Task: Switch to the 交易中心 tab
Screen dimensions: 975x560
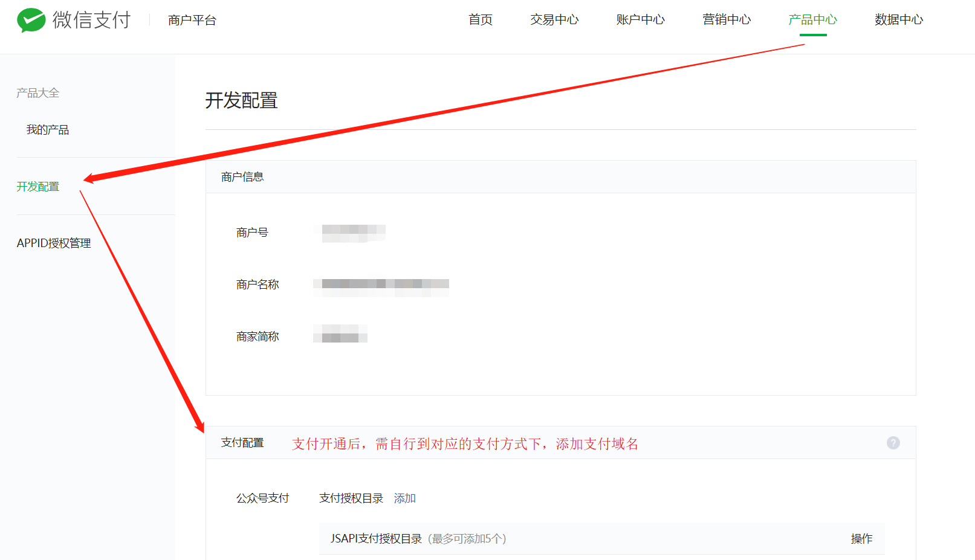Action: (554, 20)
